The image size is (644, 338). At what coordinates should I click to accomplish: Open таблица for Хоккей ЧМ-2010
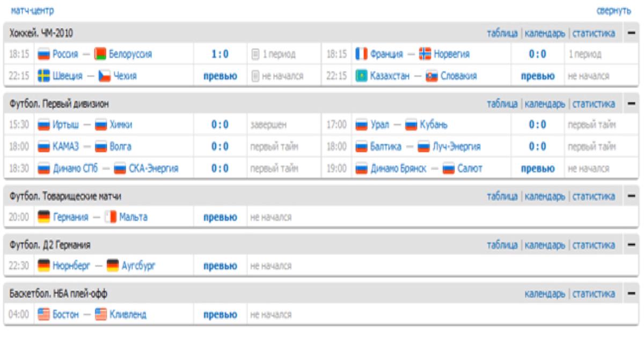pos(502,33)
